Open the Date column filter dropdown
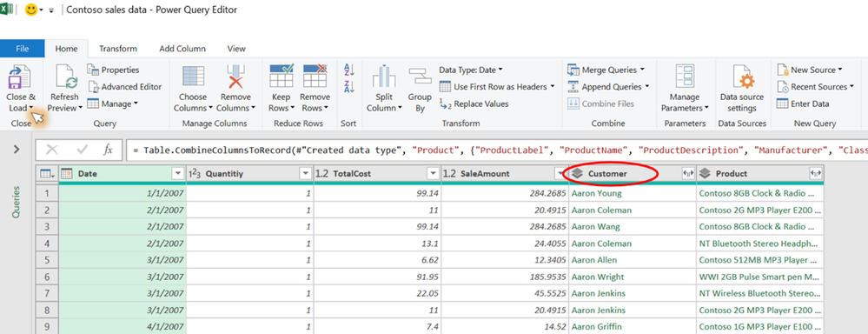 (x=178, y=174)
